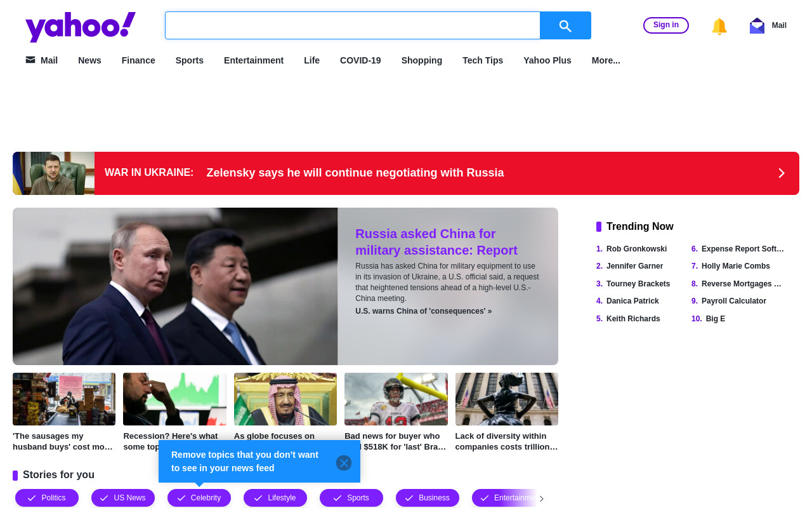812x508 pixels.
Task: Open the News section
Action: point(89,60)
